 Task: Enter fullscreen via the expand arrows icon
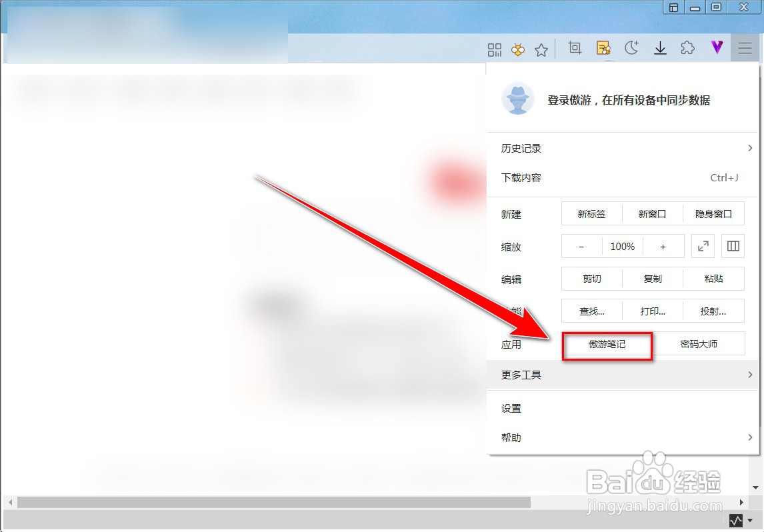tap(703, 246)
